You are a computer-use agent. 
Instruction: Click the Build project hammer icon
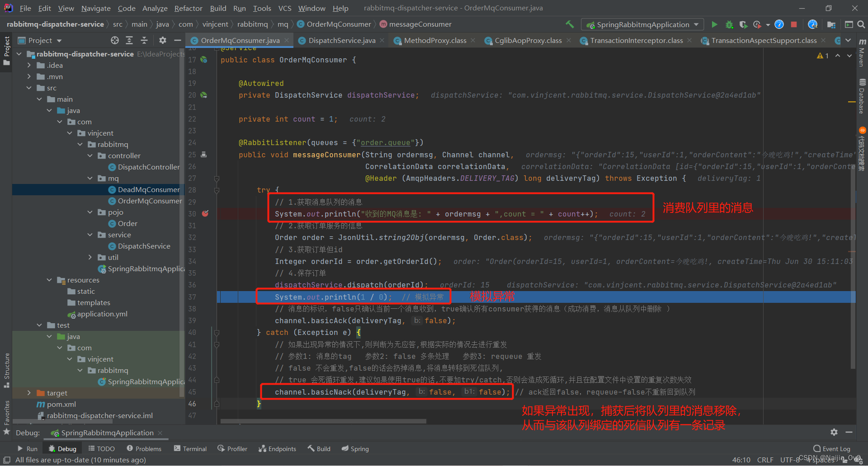pos(570,24)
